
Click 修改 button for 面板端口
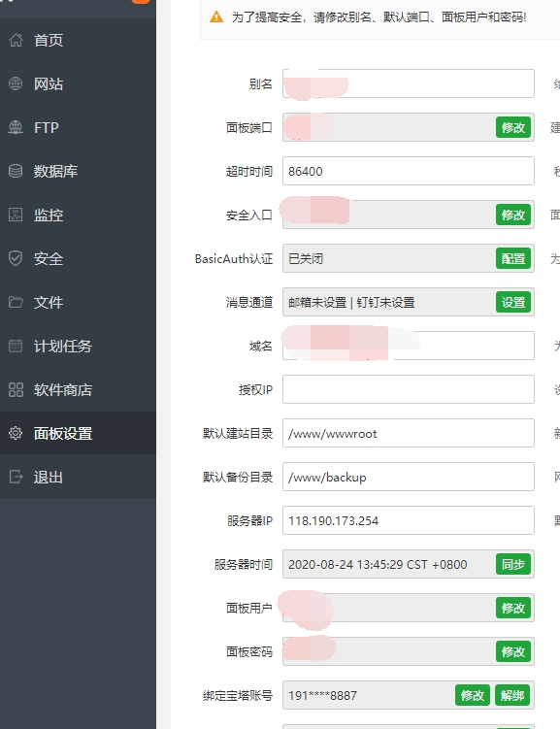click(513, 127)
